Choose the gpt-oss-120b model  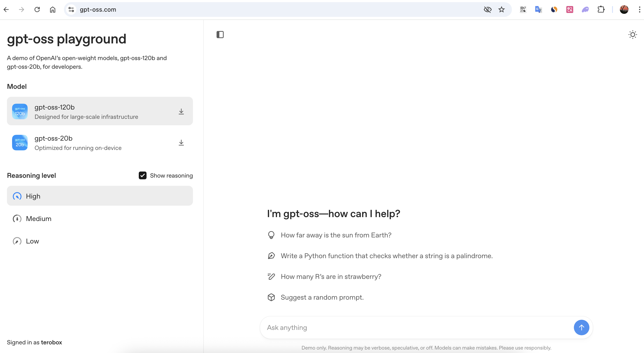100,111
